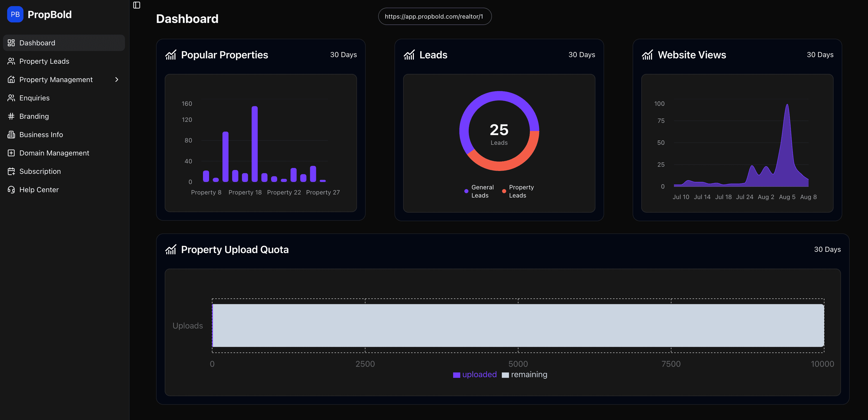Select the Property Leads sidebar icon
868x420 pixels.
(11, 61)
